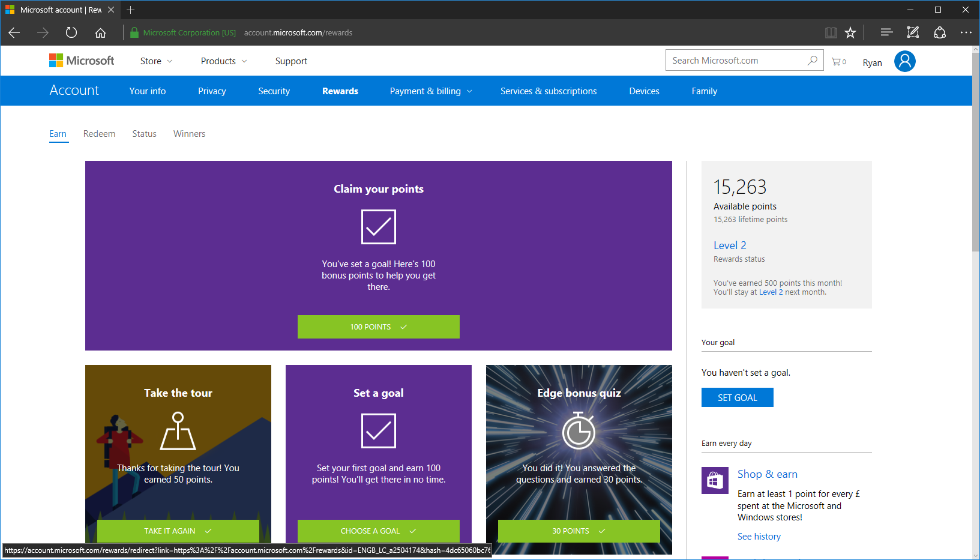Click the profile avatar icon
The image size is (980, 560).
tap(905, 61)
